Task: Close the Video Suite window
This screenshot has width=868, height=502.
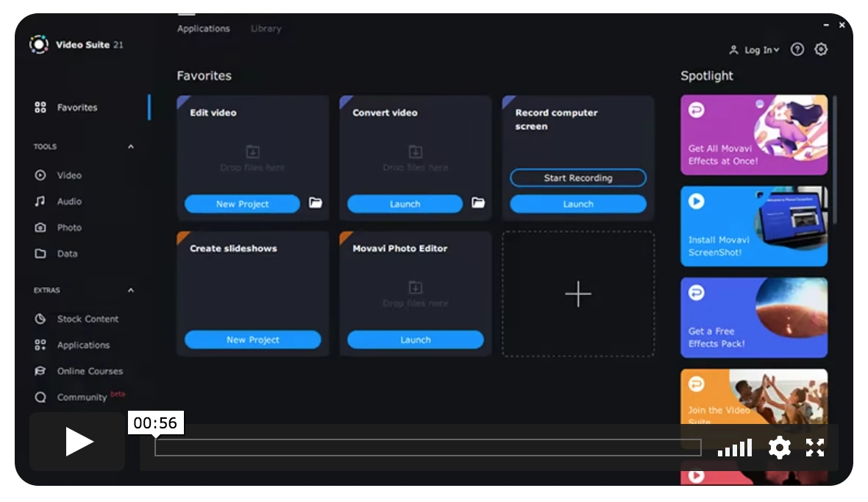Action: [842, 25]
